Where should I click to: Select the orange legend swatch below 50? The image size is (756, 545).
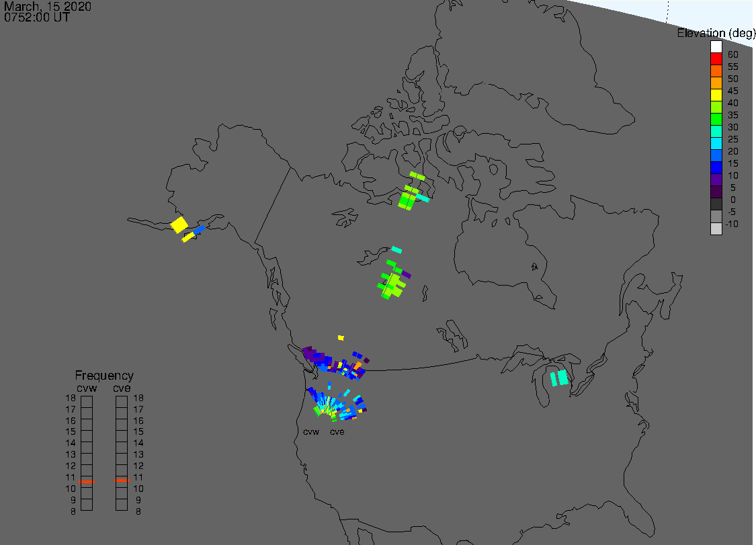(716, 83)
